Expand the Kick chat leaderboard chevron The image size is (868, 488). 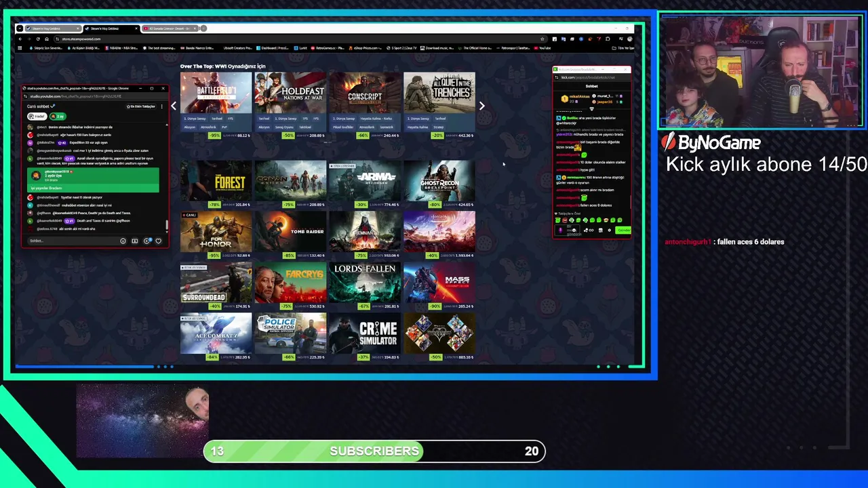click(x=591, y=109)
